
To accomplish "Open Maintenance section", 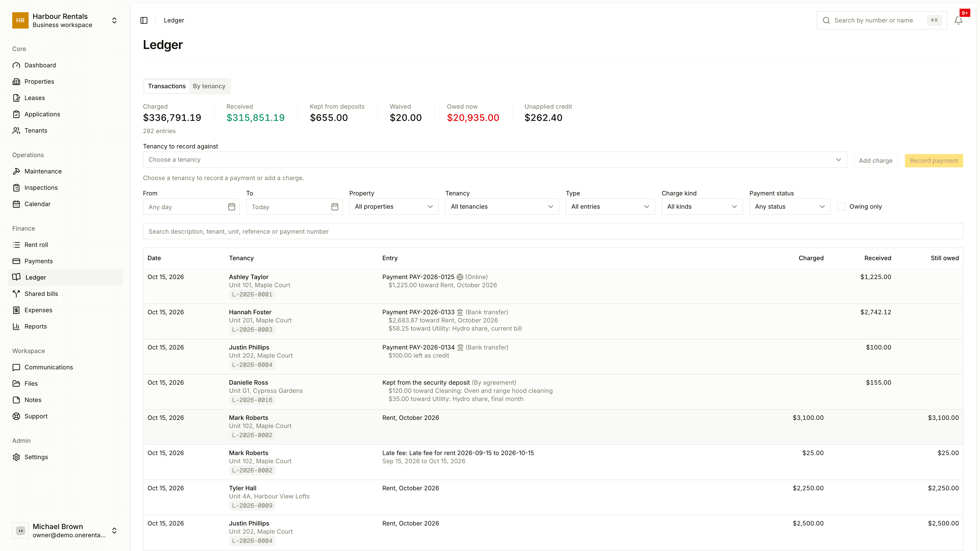I will coord(65,171).
